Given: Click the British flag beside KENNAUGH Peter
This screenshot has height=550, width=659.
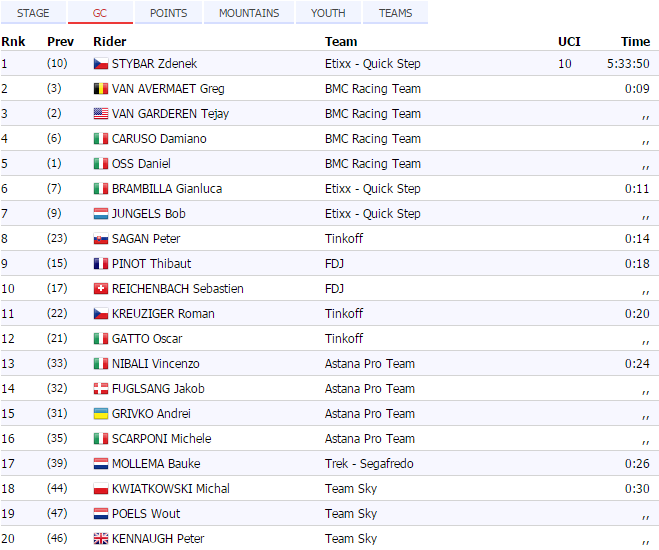Looking at the screenshot, I should [x=100, y=539].
